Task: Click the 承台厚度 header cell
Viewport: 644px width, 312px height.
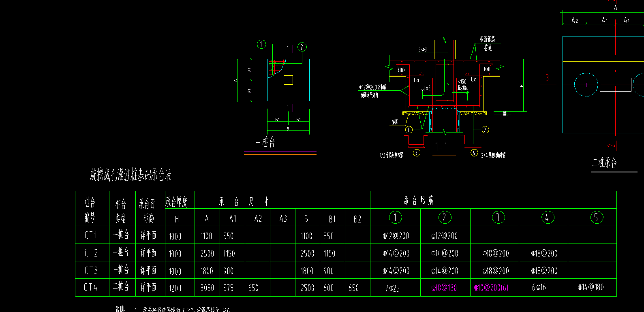Action: 176,202
